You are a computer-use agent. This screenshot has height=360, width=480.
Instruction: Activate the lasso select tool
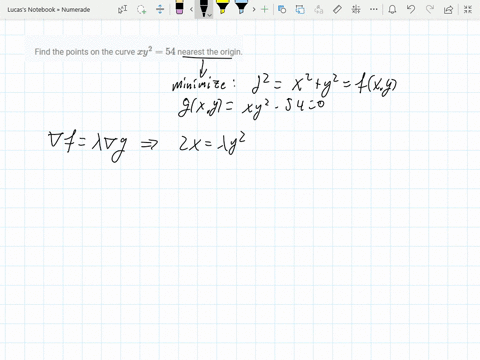tap(142, 9)
